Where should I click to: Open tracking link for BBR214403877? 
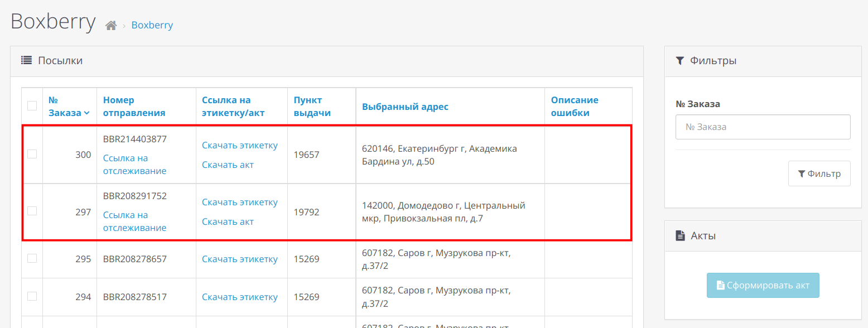(135, 165)
